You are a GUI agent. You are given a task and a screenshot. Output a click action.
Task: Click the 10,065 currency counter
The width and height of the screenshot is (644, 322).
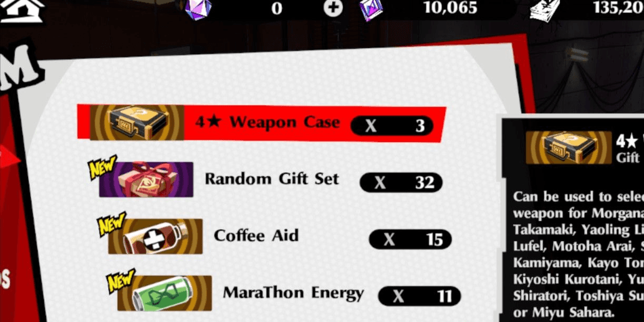click(451, 7)
